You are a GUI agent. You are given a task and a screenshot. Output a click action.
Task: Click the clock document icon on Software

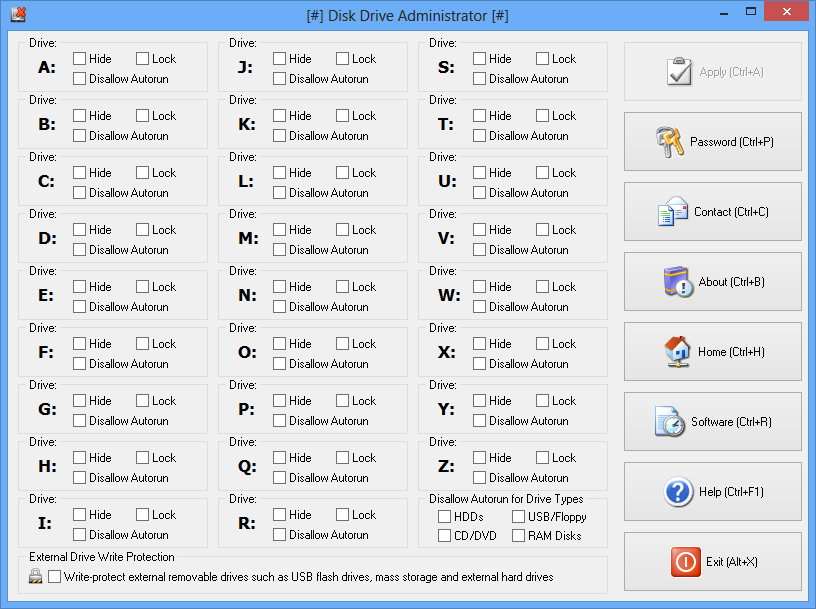670,422
